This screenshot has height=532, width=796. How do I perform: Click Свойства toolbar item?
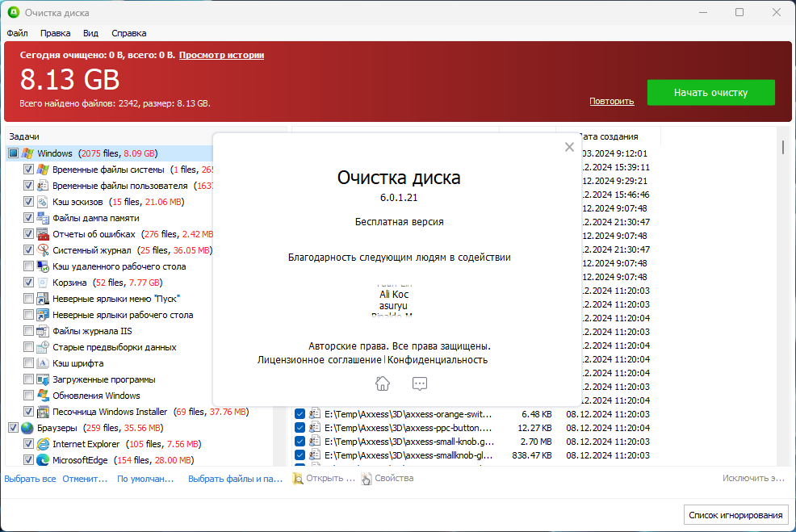[x=388, y=478]
